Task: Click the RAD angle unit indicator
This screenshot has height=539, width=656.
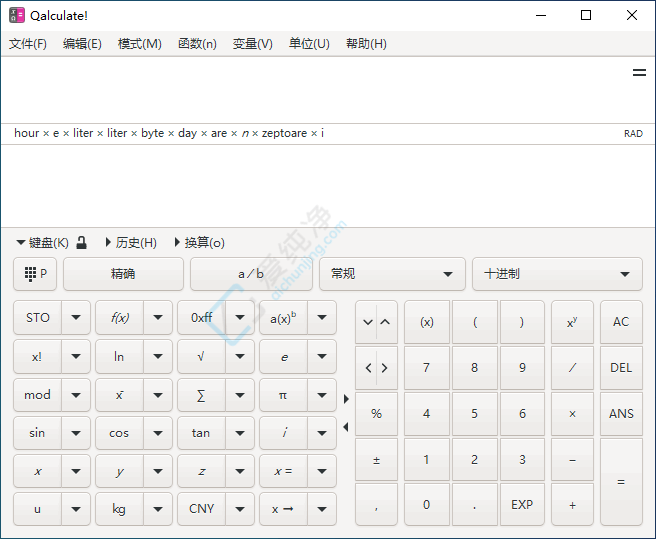Action: point(633,134)
